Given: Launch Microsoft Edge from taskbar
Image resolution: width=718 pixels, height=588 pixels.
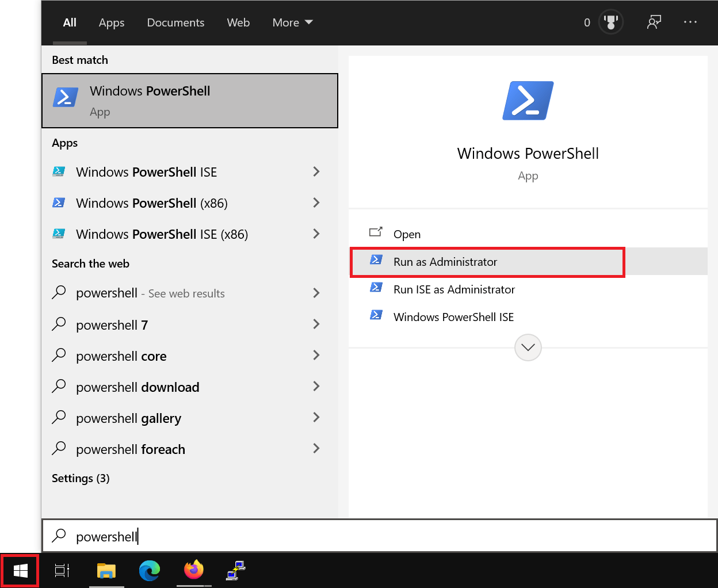Looking at the screenshot, I should (x=150, y=570).
